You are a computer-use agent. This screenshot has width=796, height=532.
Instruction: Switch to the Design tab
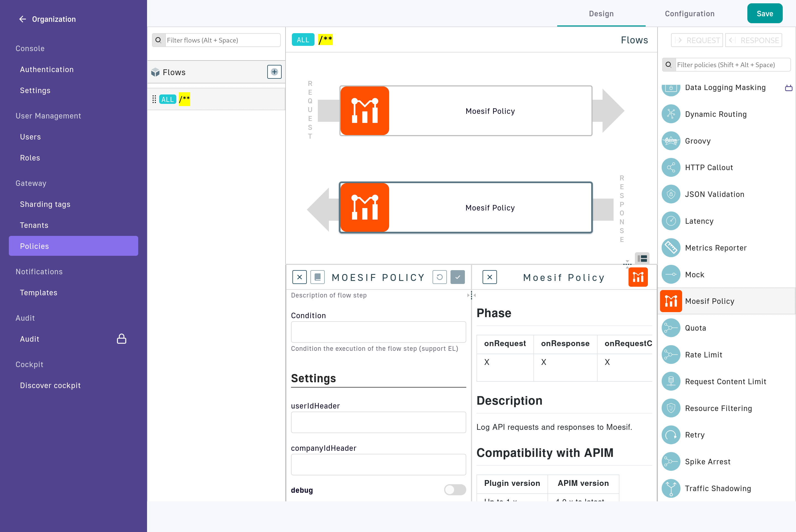point(601,14)
